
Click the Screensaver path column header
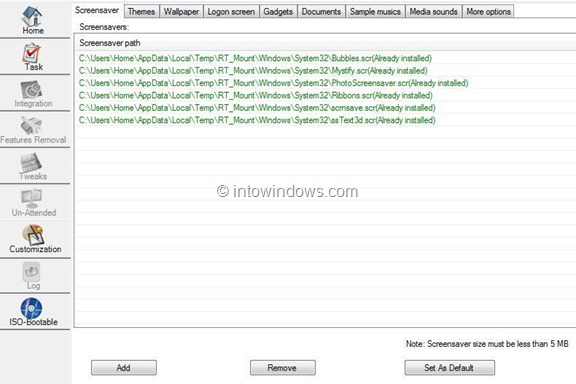(x=325, y=43)
